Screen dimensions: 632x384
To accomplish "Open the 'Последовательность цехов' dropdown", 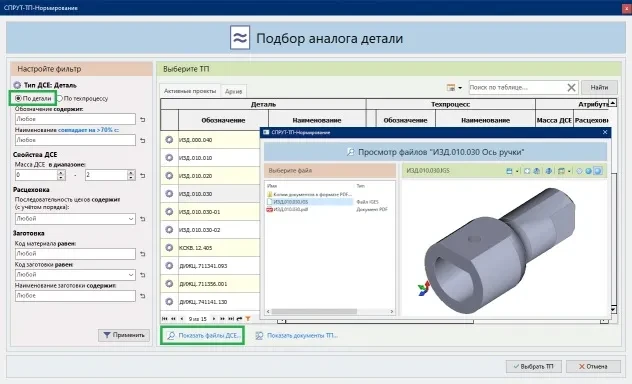I will pyautogui.click(x=131, y=219).
